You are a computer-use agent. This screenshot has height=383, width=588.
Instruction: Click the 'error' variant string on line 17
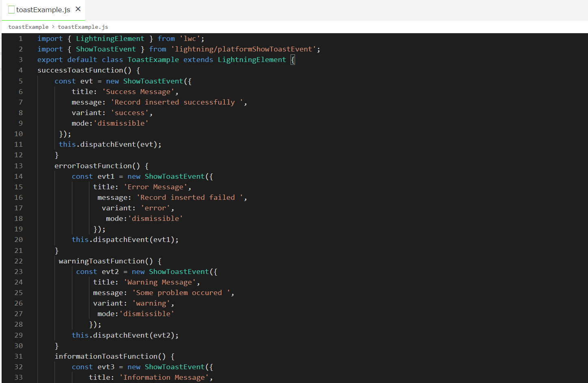[x=156, y=208]
